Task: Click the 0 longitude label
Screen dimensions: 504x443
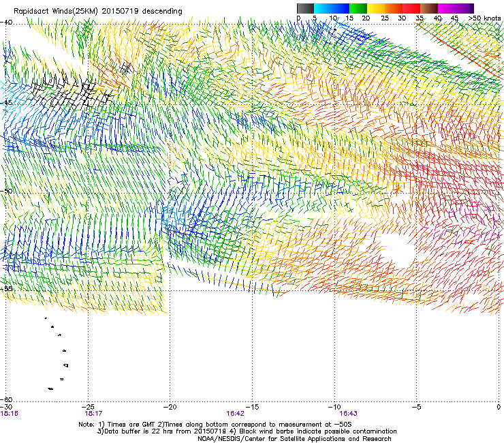Action: 499,407
